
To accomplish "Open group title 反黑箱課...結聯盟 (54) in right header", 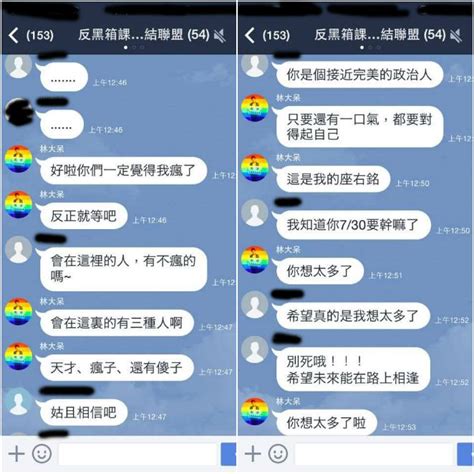I will [x=380, y=35].
